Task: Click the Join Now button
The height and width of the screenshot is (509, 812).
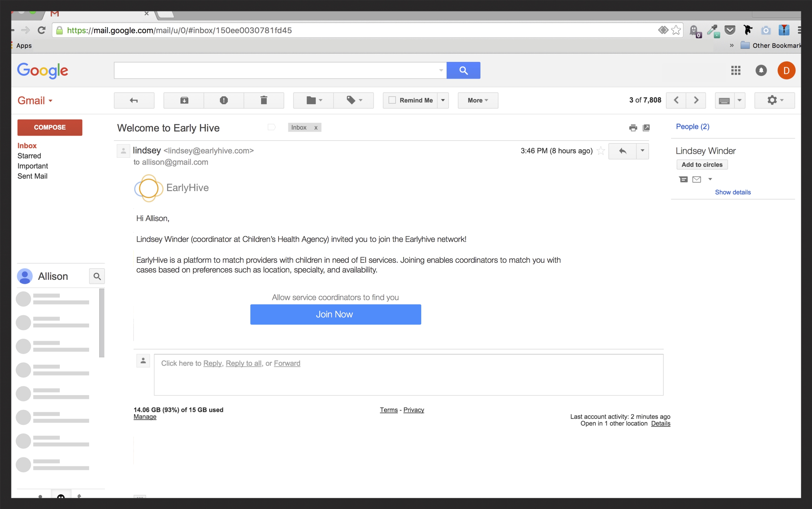Action: pyautogui.click(x=336, y=315)
